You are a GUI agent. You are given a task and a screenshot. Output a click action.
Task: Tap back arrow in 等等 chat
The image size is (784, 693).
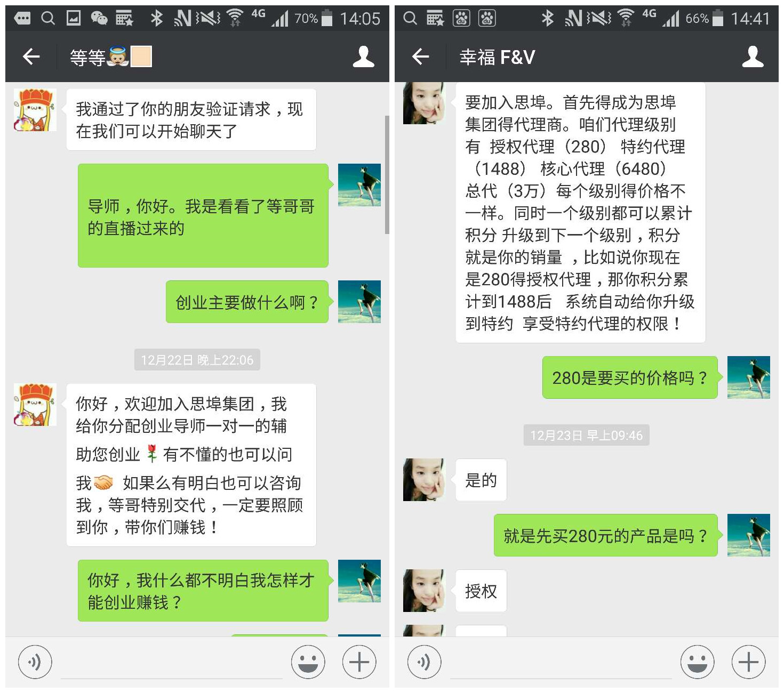31,57
